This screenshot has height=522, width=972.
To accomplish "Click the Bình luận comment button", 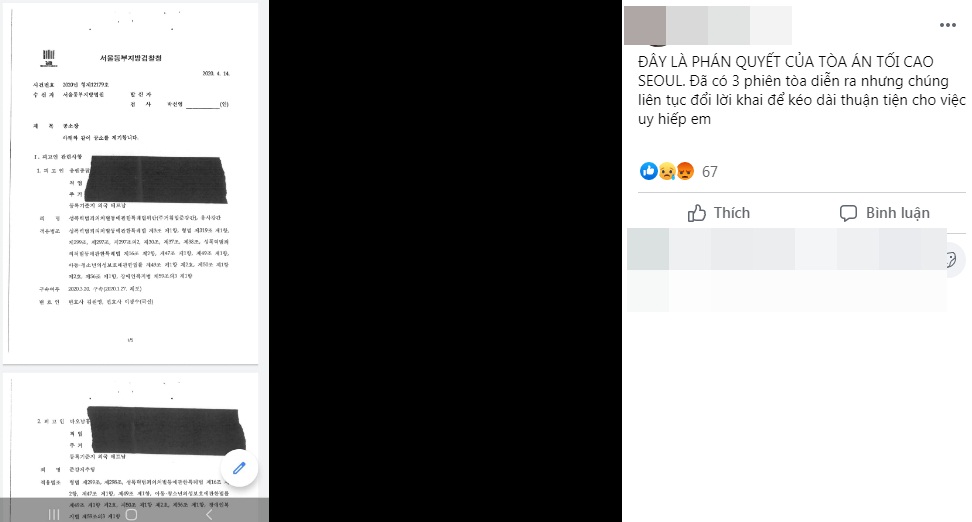I will (x=885, y=213).
